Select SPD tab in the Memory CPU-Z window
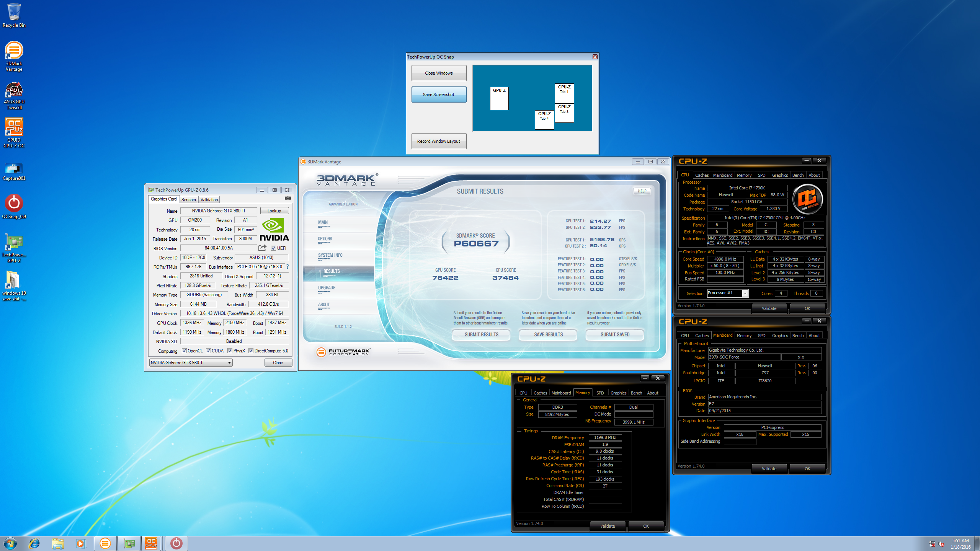The image size is (980, 551). pyautogui.click(x=600, y=393)
